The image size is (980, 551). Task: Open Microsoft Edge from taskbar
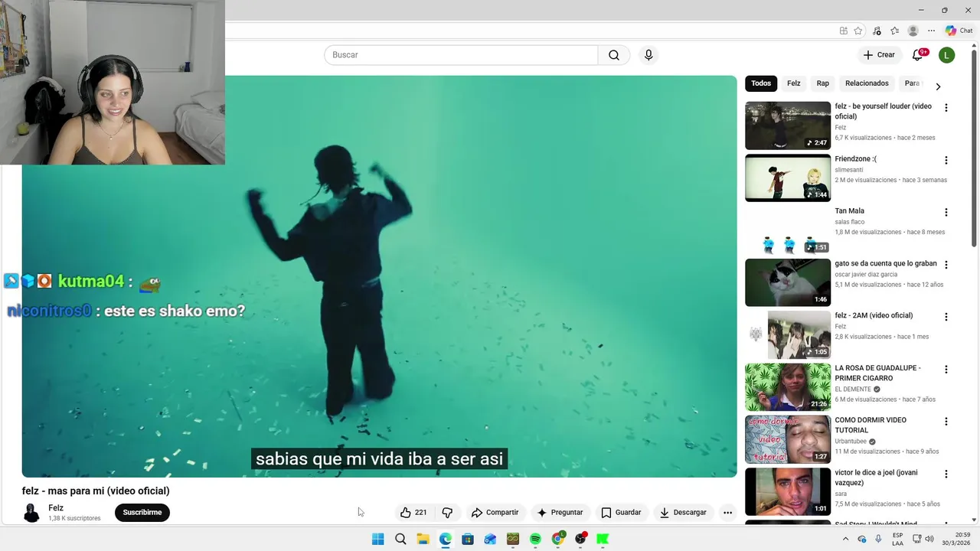point(446,539)
